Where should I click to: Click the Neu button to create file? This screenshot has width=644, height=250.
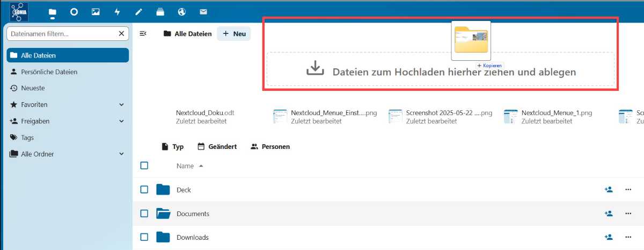click(234, 34)
